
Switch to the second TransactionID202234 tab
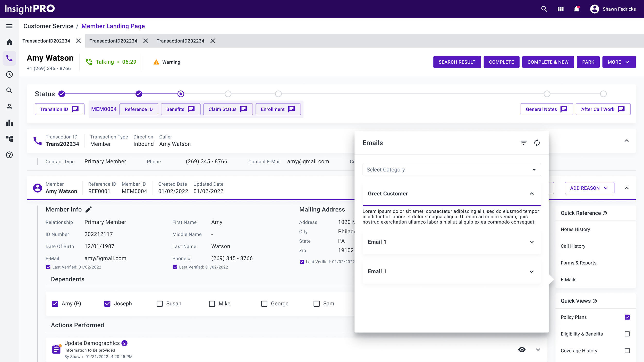[113, 41]
